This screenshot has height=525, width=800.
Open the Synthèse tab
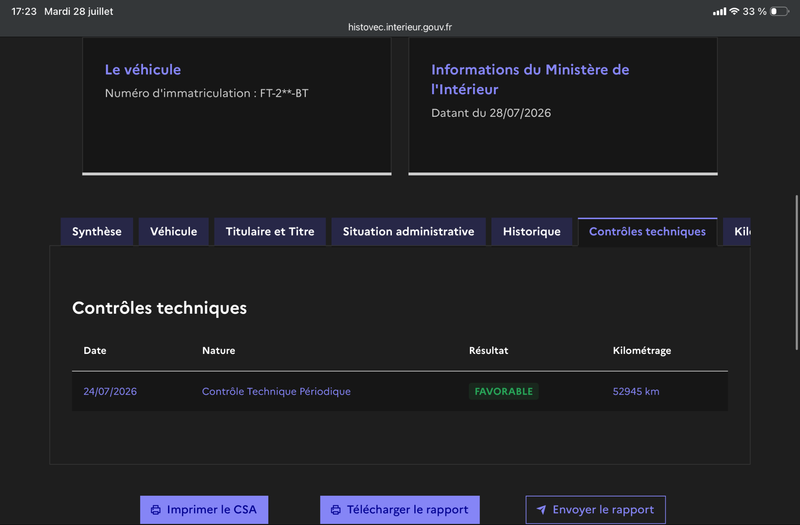(x=97, y=232)
